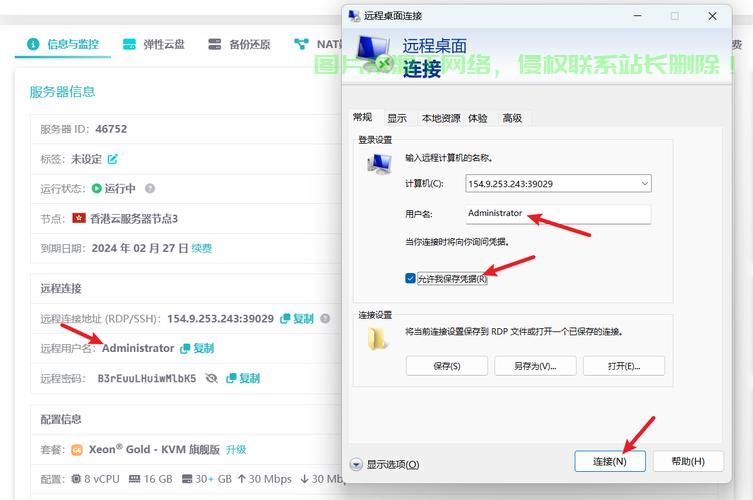Click 帮助(H) help button
This screenshot has height=500, width=753.
[688, 462]
